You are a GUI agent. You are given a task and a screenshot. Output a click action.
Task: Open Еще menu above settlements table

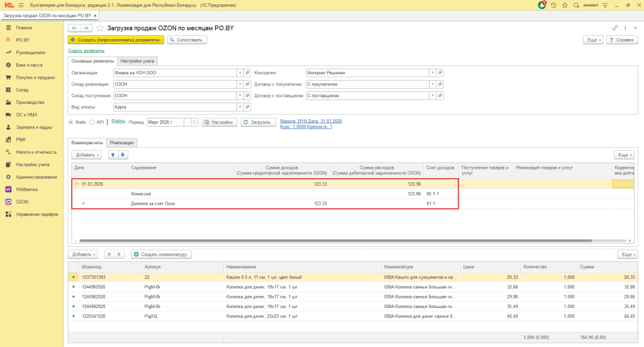coord(625,154)
